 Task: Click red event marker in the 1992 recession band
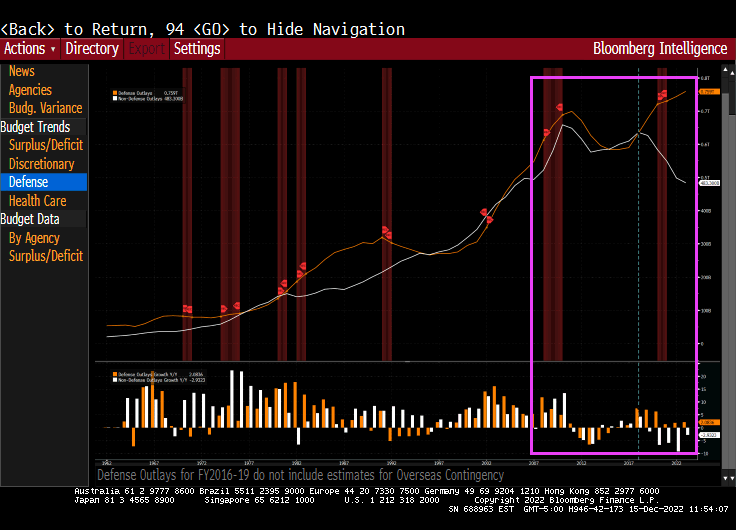[x=386, y=231]
